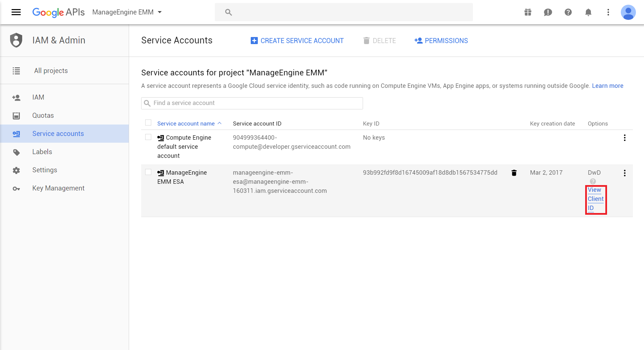
Task: Click the IAM add-person icon in sidebar
Action: (x=16, y=98)
